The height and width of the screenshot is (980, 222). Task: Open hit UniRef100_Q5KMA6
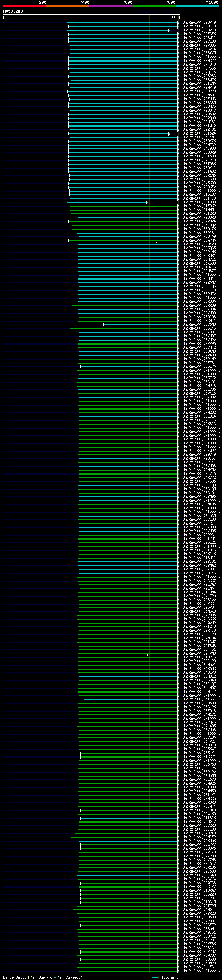pyautogui.click(x=199, y=840)
